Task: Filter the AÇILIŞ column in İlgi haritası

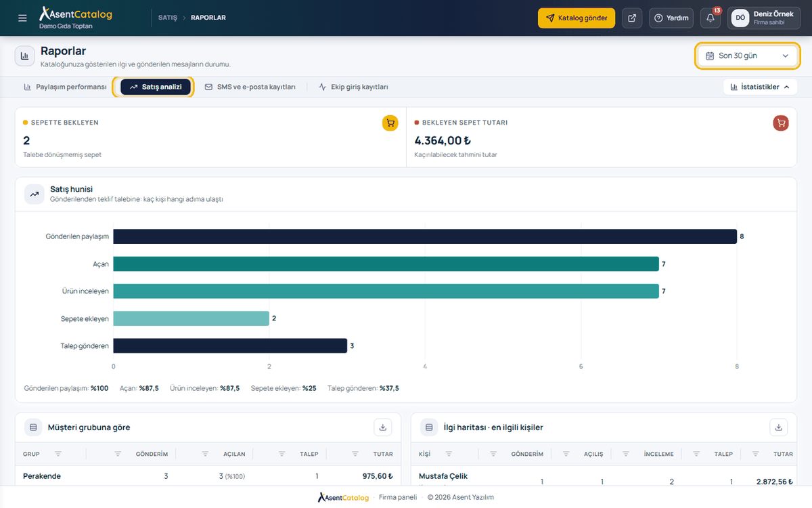Action: click(566, 454)
